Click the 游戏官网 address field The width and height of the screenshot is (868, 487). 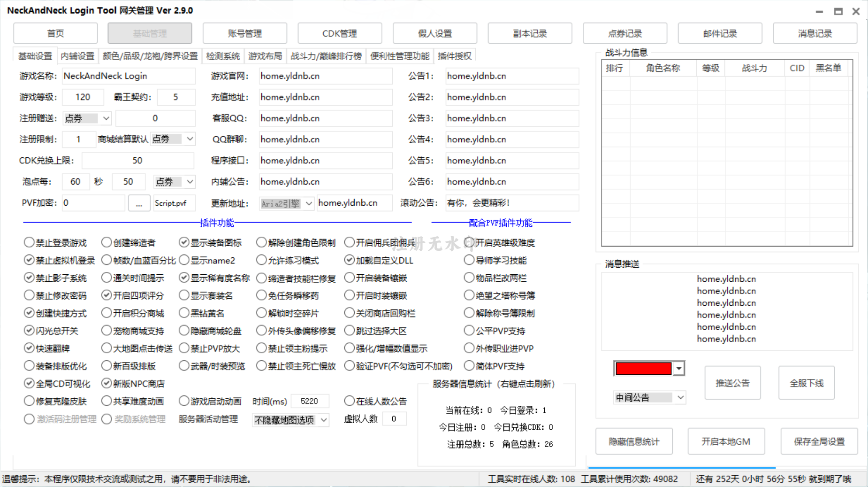[326, 76]
